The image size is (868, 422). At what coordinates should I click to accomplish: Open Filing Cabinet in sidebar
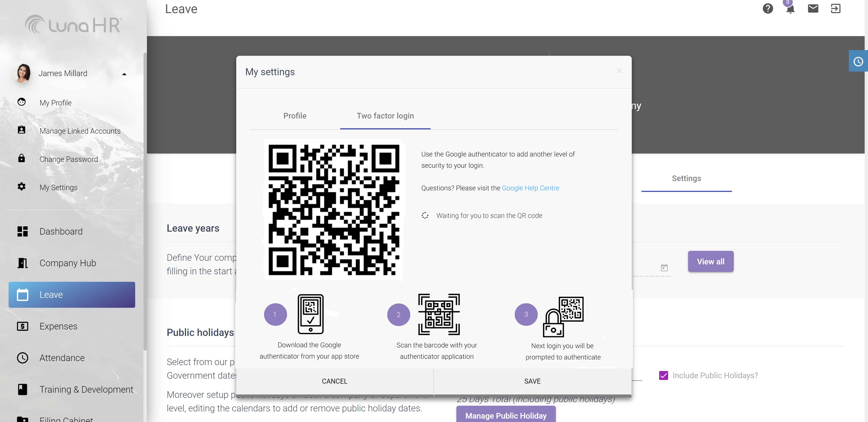tap(72, 419)
